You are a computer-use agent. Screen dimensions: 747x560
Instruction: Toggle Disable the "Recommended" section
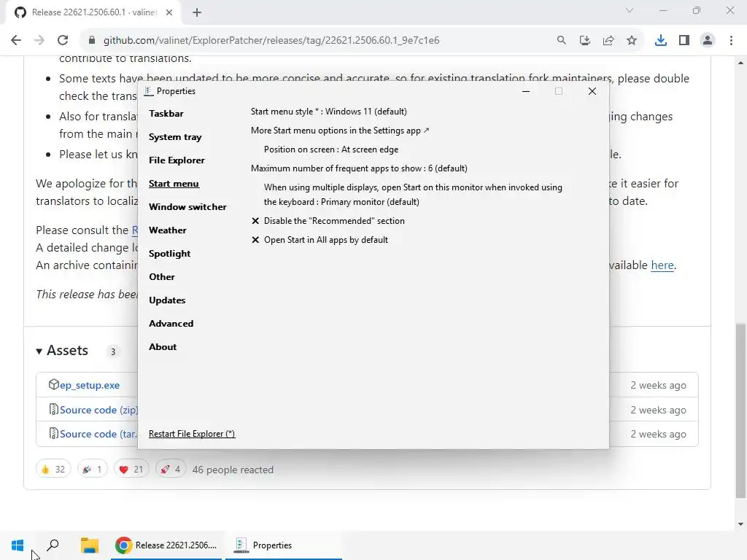click(328, 221)
